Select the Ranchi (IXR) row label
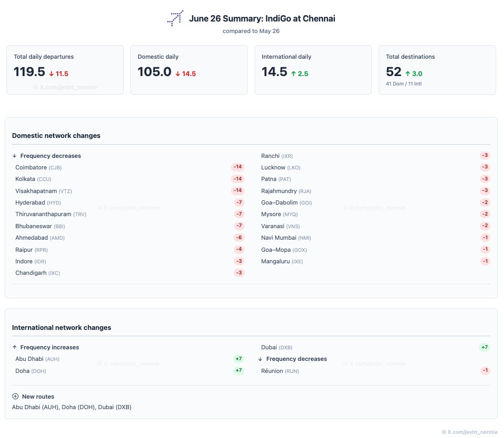The height and width of the screenshot is (438, 504). [x=277, y=156]
